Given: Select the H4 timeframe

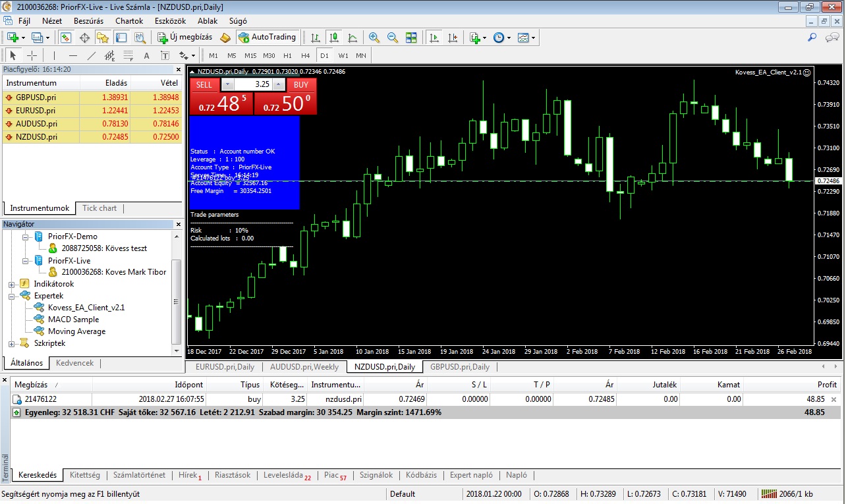Looking at the screenshot, I should (x=305, y=55).
